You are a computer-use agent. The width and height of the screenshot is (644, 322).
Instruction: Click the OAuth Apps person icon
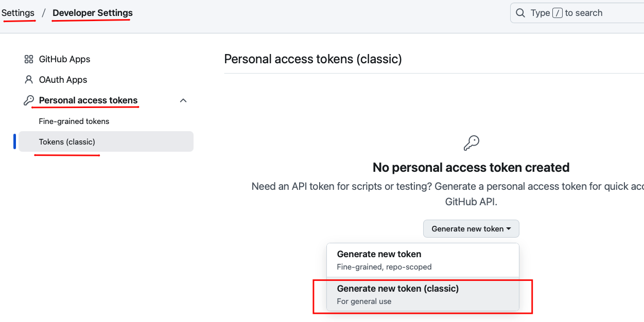[x=29, y=80]
